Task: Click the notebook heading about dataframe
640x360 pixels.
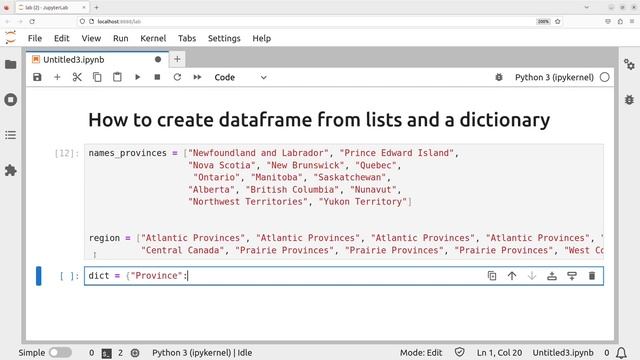Action: 319,120
